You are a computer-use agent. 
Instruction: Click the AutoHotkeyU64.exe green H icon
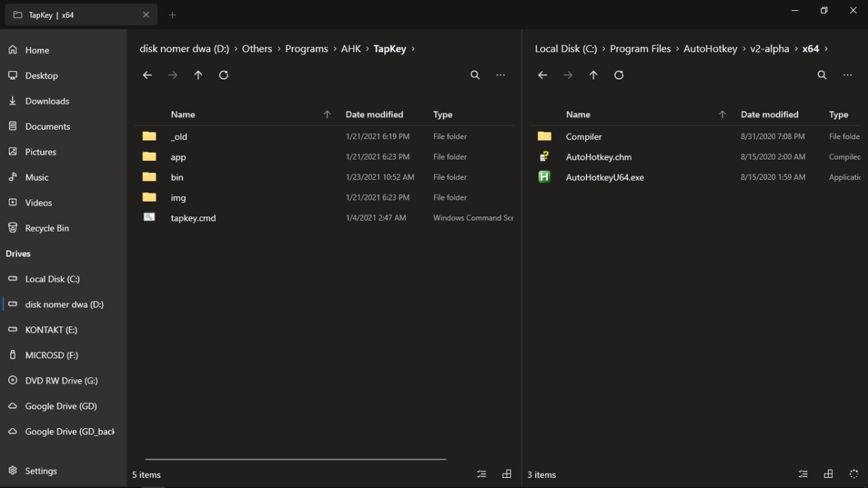(544, 177)
